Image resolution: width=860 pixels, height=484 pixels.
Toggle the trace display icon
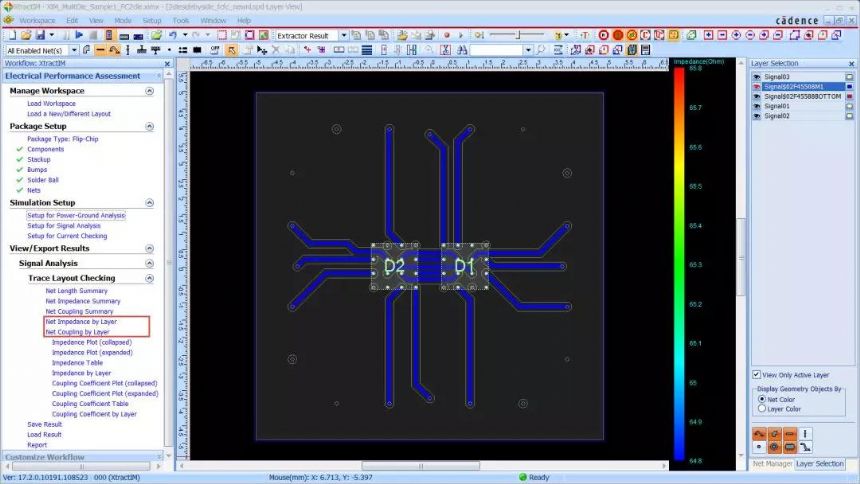[x=100, y=50]
